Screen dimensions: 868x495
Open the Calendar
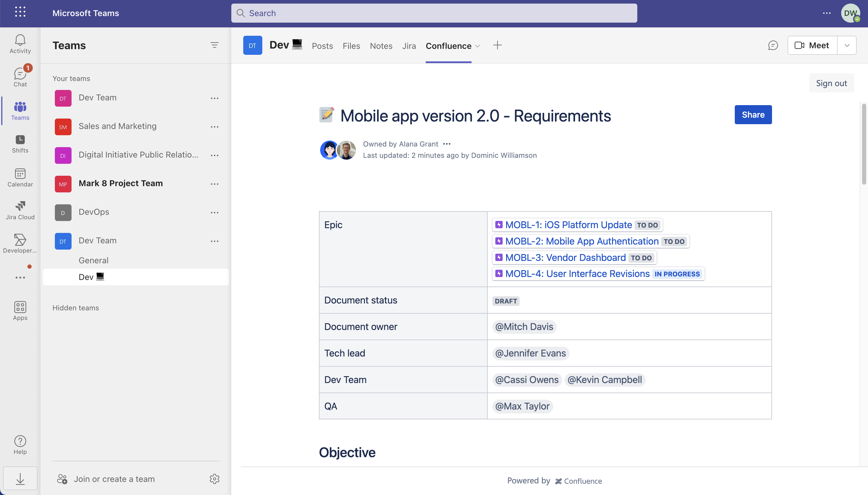point(20,178)
